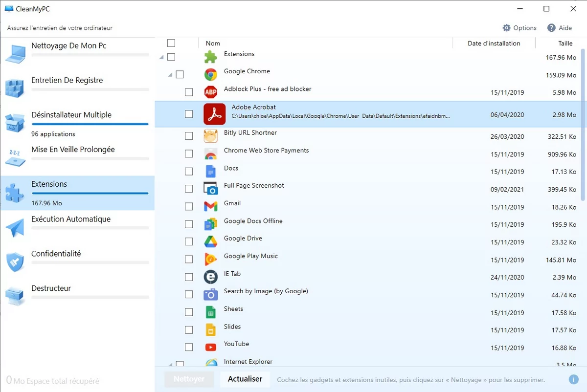This screenshot has width=587, height=392.
Task: Click the IE Tab icon
Action: tap(211, 277)
